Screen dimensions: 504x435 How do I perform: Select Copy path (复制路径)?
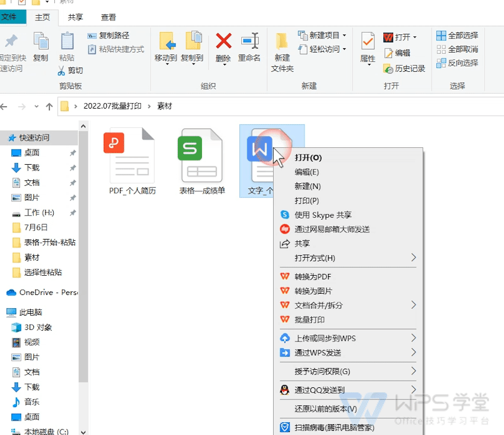[109, 36]
